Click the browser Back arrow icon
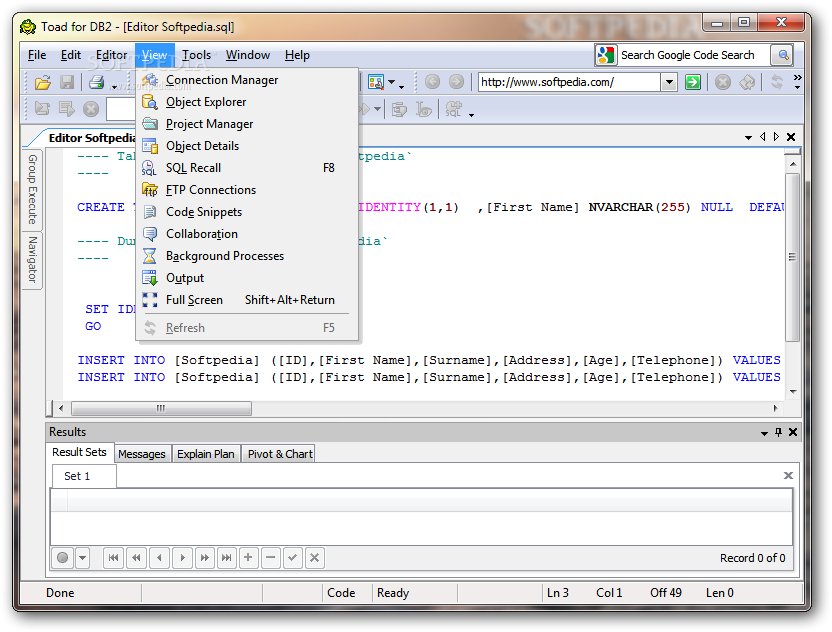 432,82
